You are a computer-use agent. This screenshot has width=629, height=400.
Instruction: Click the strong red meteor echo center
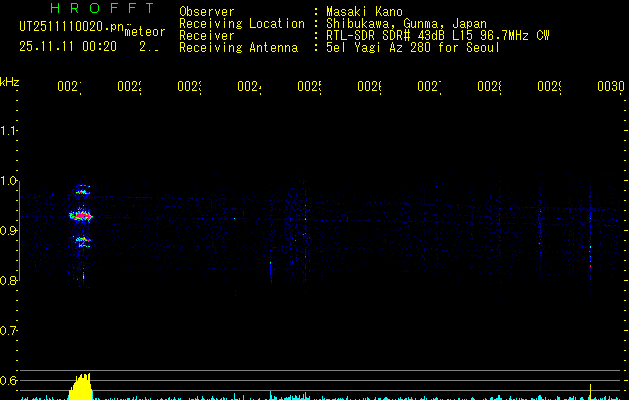(x=81, y=216)
